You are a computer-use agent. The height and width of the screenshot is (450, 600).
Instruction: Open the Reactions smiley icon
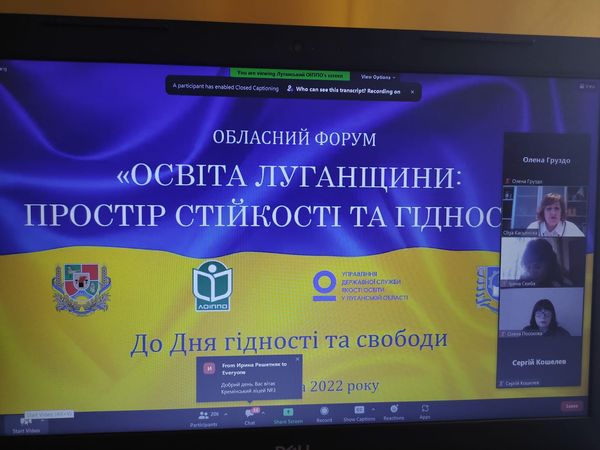pyautogui.click(x=393, y=409)
